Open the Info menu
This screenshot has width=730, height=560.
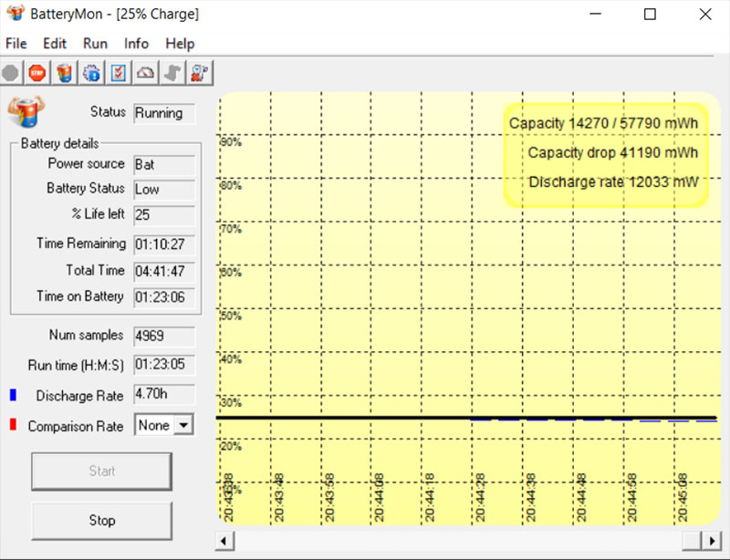[x=136, y=43]
